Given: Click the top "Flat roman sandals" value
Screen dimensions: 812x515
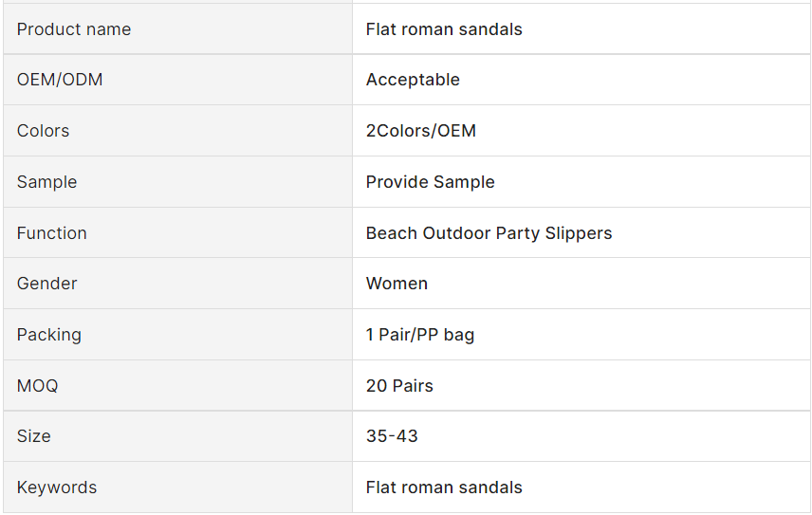Looking at the screenshot, I should click(x=444, y=29).
